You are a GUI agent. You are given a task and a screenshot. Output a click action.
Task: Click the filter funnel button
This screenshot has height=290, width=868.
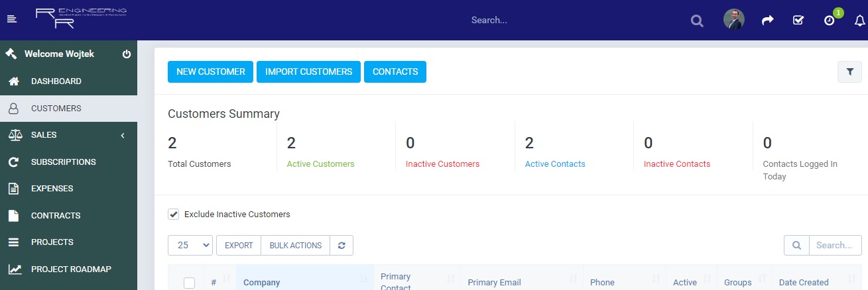point(849,72)
